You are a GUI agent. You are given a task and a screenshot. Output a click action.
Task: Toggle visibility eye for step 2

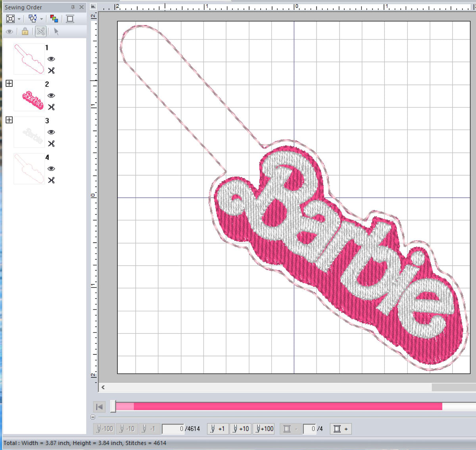tap(51, 96)
